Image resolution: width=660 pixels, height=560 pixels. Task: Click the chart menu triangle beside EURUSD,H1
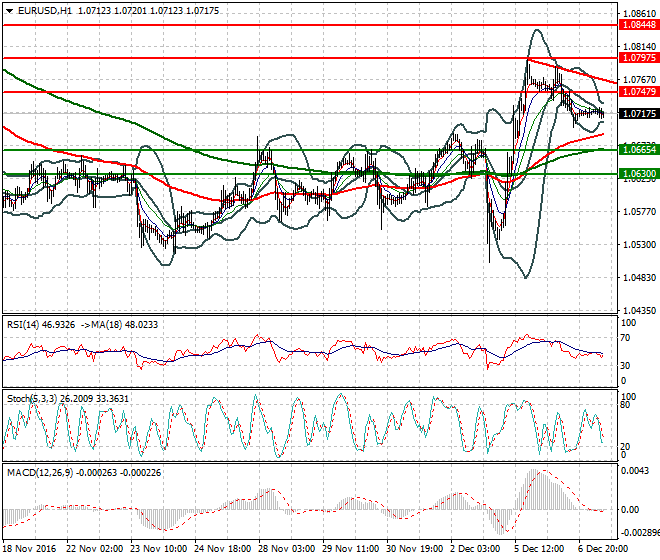point(10,11)
